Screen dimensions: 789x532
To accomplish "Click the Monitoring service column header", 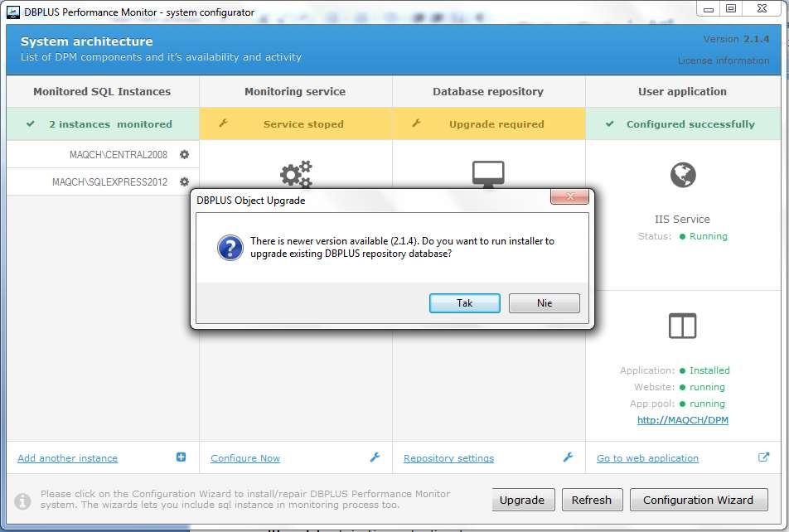I will pyautogui.click(x=295, y=92).
